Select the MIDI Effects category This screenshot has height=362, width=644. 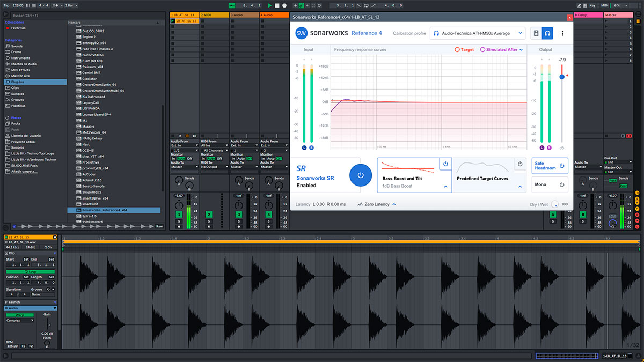(20, 70)
